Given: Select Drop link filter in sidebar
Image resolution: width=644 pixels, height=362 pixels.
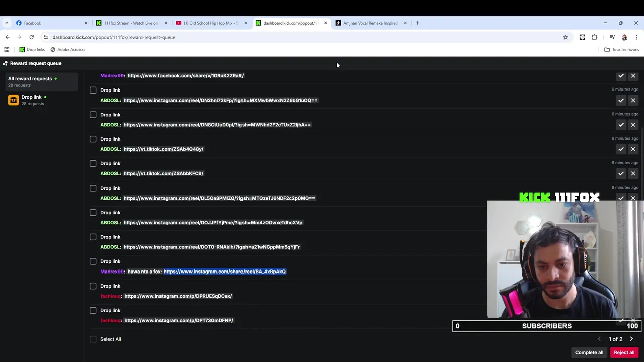Looking at the screenshot, I should pyautogui.click(x=42, y=100).
